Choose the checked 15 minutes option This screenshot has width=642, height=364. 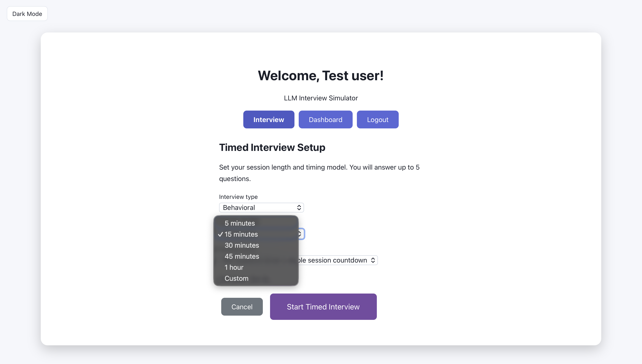tap(241, 234)
